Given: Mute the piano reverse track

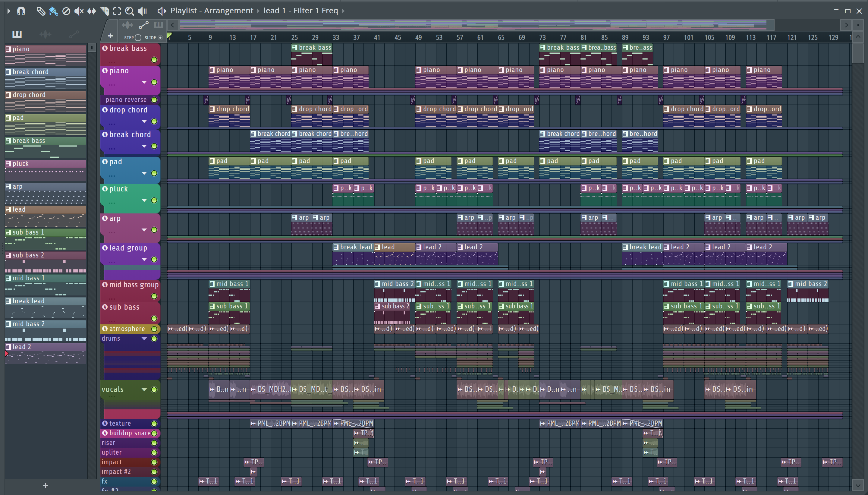Looking at the screenshot, I should 154,99.
